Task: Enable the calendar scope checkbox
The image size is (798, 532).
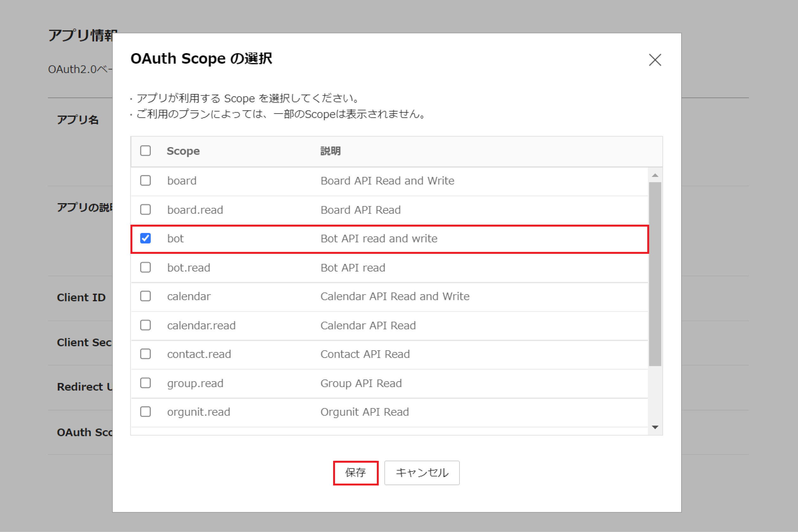Action: pos(146,296)
